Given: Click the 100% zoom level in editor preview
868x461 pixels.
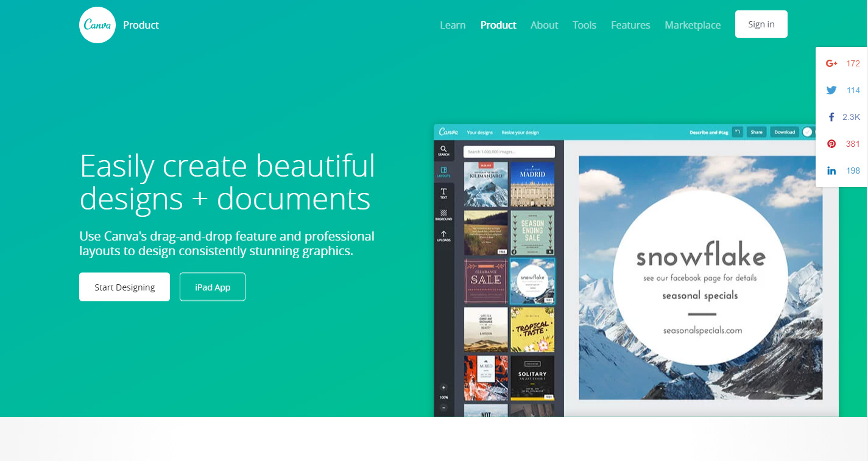Looking at the screenshot, I should [443, 398].
